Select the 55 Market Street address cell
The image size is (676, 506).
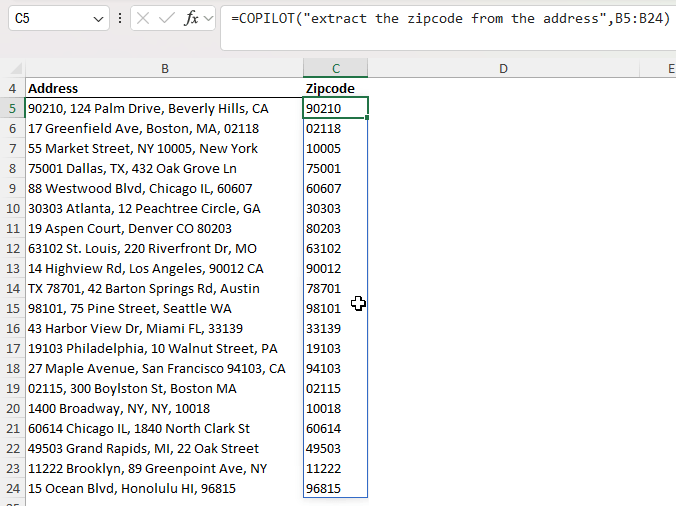164,148
